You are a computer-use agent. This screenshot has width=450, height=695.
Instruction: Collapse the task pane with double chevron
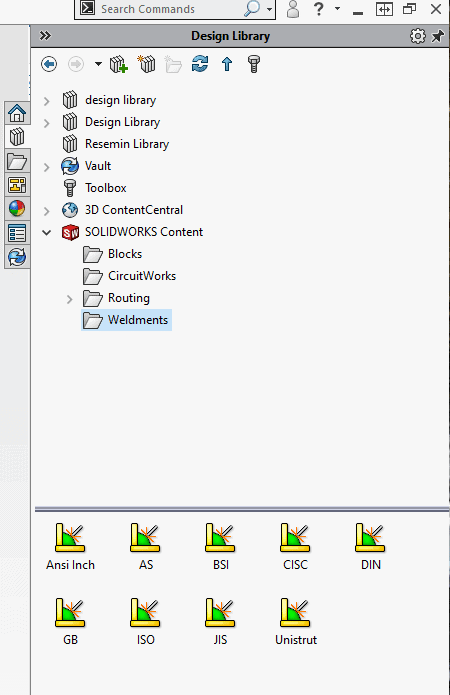click(45, 35)
